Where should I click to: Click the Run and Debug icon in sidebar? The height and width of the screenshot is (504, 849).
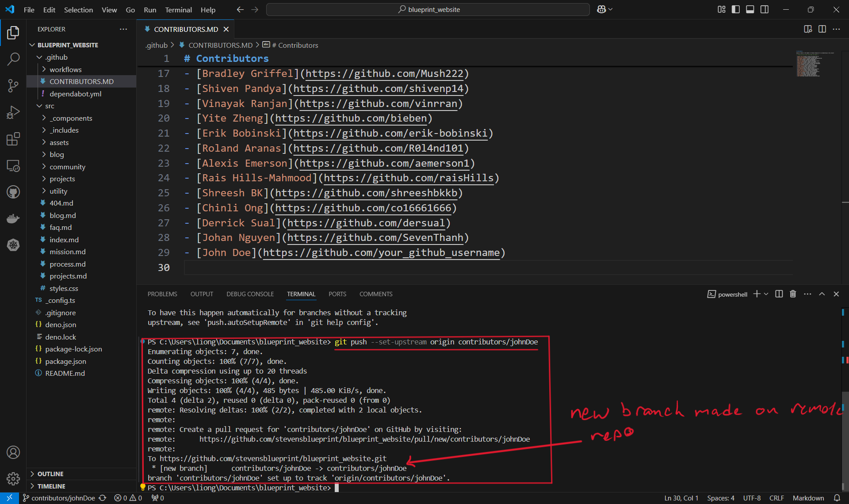point(13,113)
